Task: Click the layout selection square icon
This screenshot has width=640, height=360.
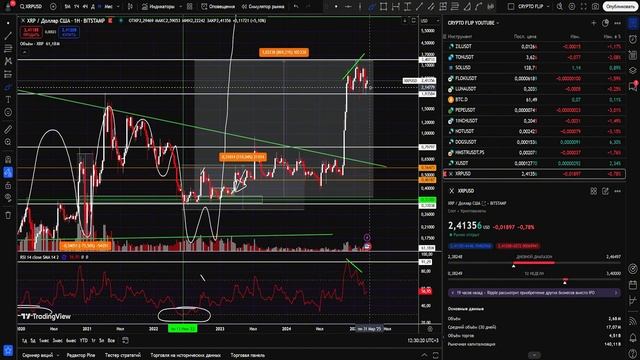Action: coord(511,7)
